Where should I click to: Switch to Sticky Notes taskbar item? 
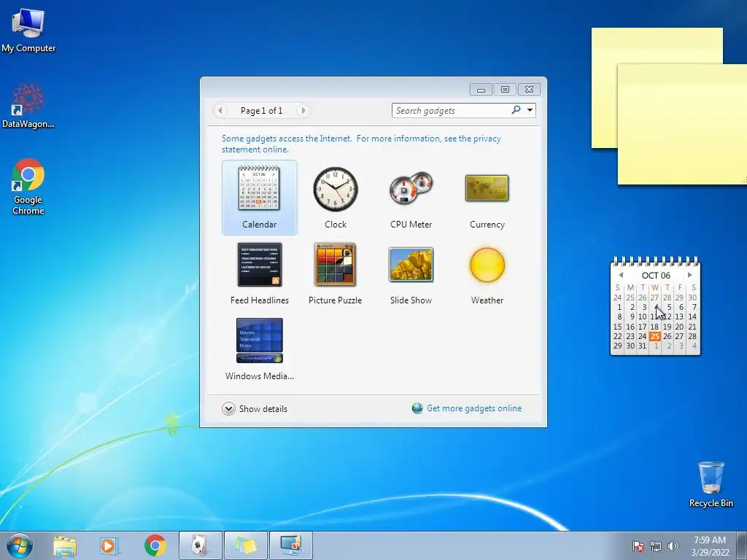click(246, 545)
